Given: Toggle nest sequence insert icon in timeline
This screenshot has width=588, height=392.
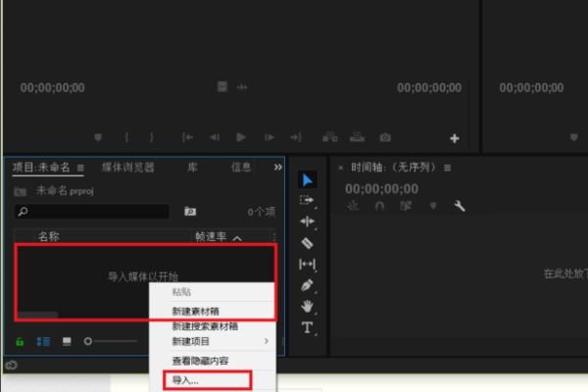Looking at the screenshot, I should click(353, 206).
